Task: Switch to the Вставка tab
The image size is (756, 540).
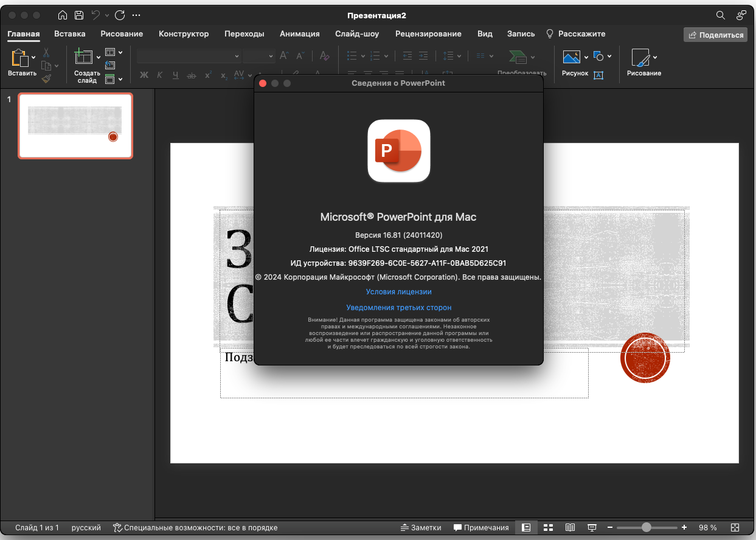Action: pos(69,34)
